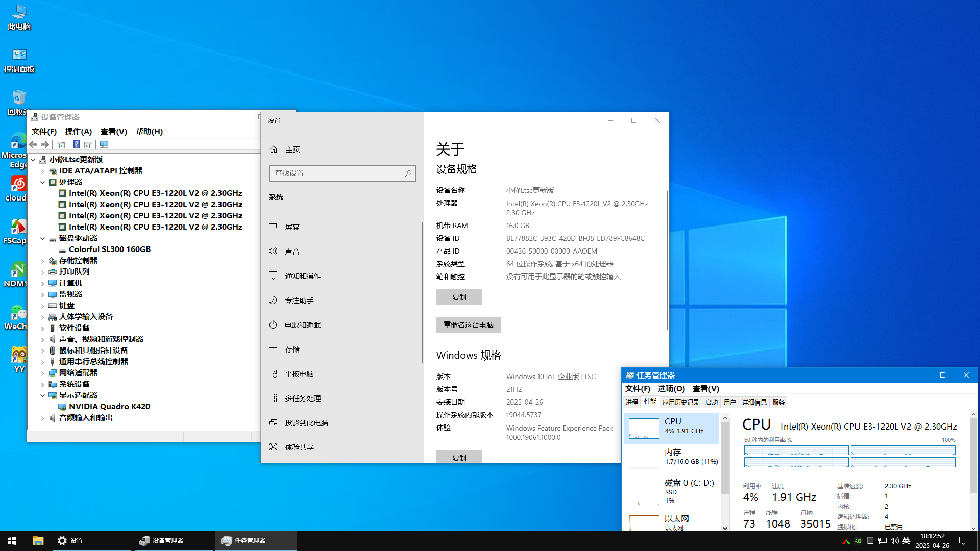Expand the 键盘 node
This screenshot has width=980, height=551.
43,306
